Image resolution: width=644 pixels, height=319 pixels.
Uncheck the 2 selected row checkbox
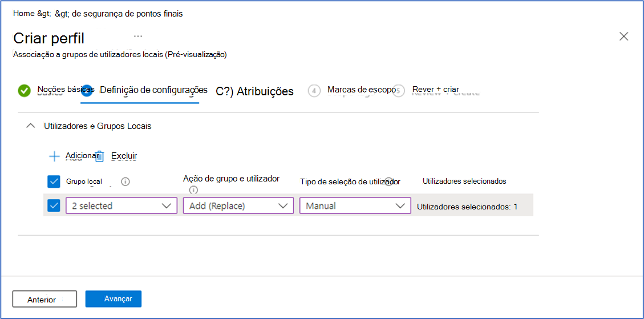tap(54, 205)
